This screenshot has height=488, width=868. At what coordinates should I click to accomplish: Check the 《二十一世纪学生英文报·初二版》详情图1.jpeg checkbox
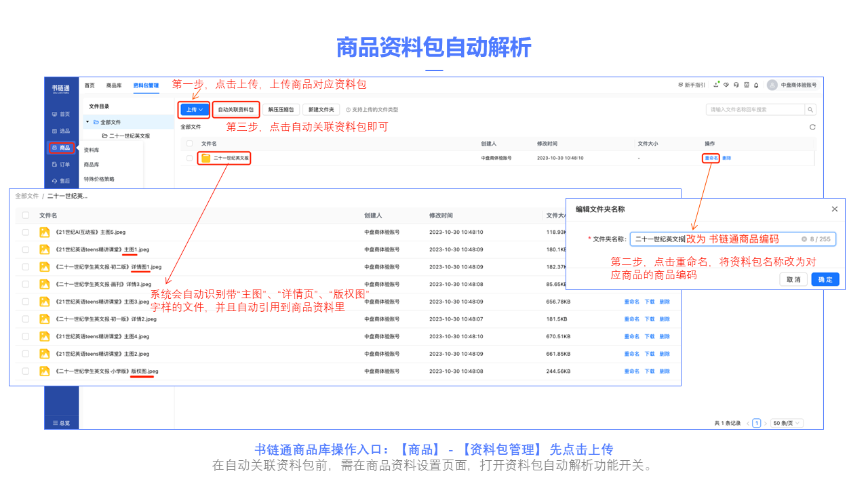point(26,267)
